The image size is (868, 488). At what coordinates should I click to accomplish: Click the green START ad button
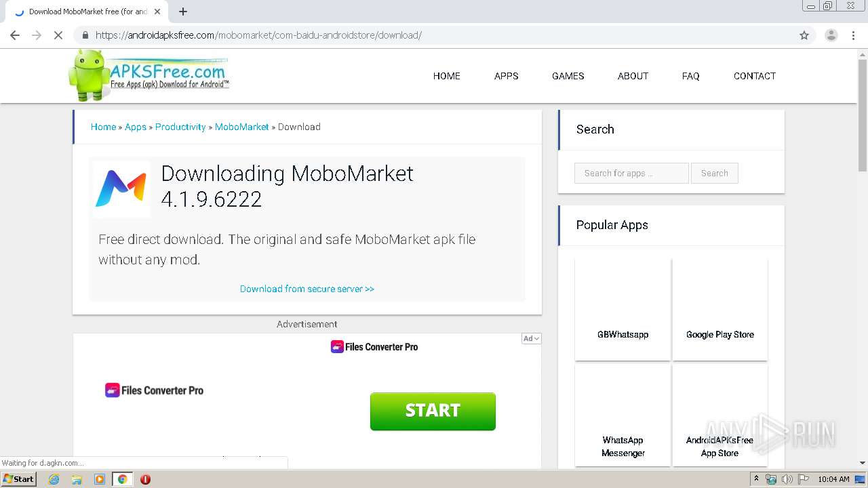pos(433,411)
